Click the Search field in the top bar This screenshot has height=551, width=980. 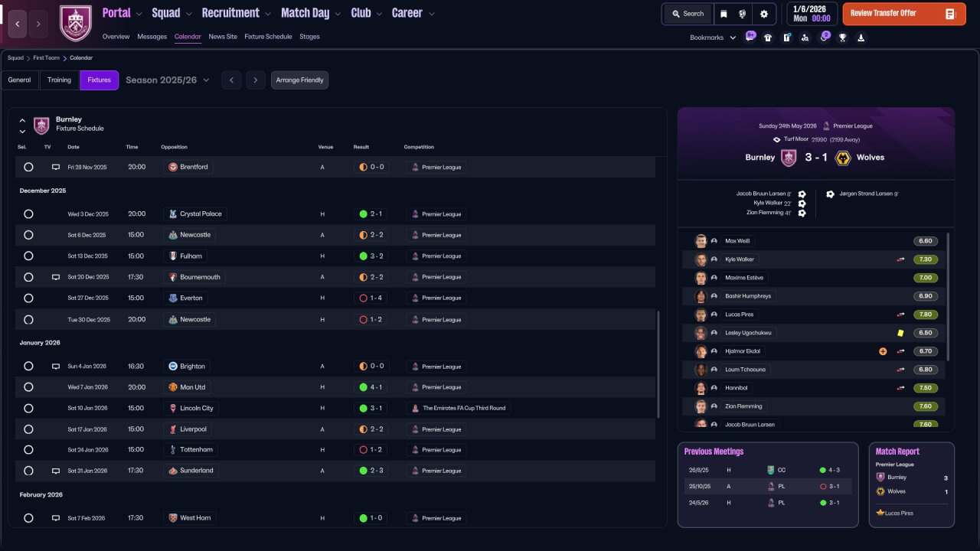(x=687, y=14)
